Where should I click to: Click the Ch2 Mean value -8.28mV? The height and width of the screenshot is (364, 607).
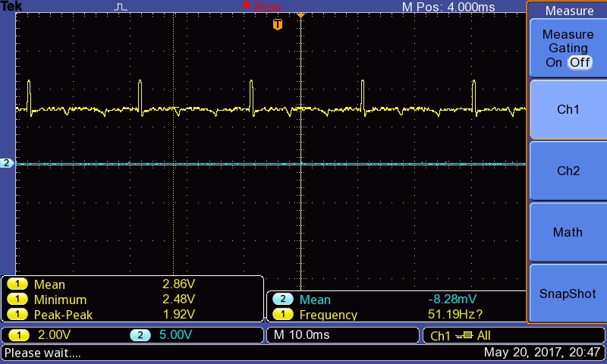coord(452,299)
